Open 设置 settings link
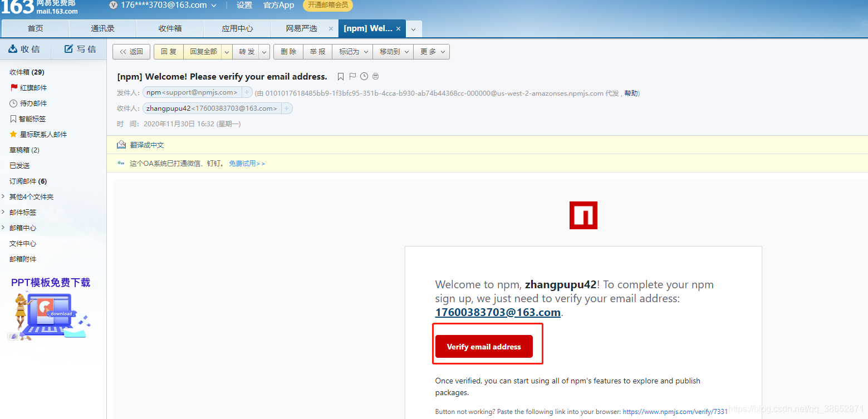 (x=244, y=5)
